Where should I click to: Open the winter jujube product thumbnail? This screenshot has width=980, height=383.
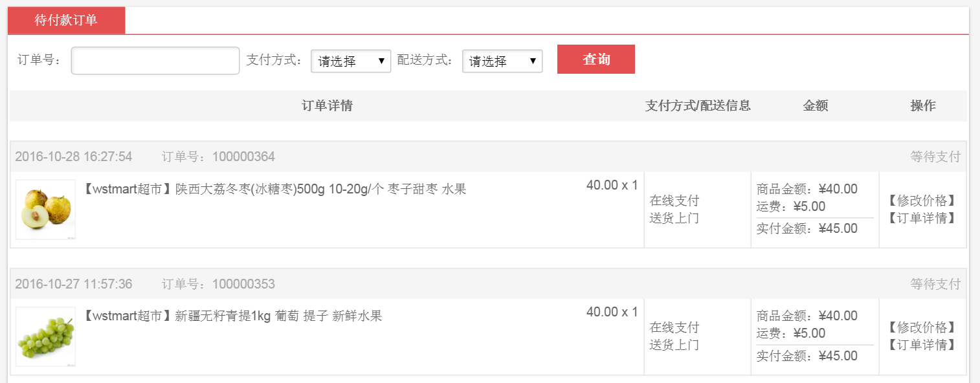click(x=46, y=210)
